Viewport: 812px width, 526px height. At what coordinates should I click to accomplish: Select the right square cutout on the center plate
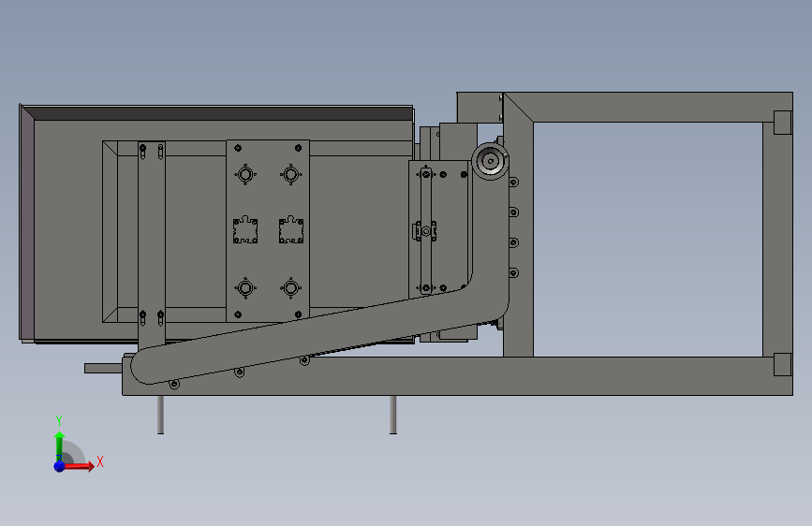(x=291, y=230)
